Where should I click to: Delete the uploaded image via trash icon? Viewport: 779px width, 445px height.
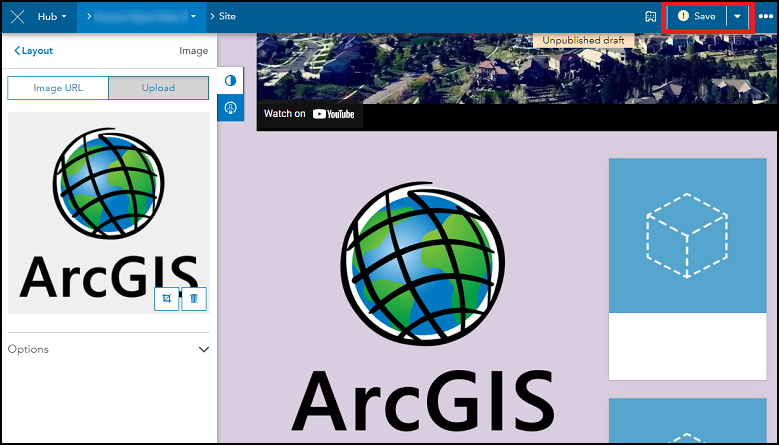click(194, 298)
